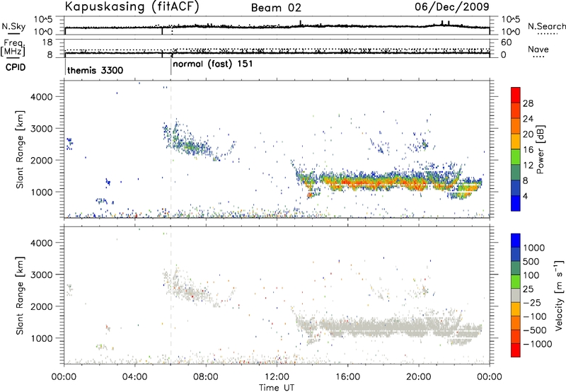Viewport: 566px width, 392px height.
Task: Click the left '10^5' noise axis tick label
Action: point(43,20)
